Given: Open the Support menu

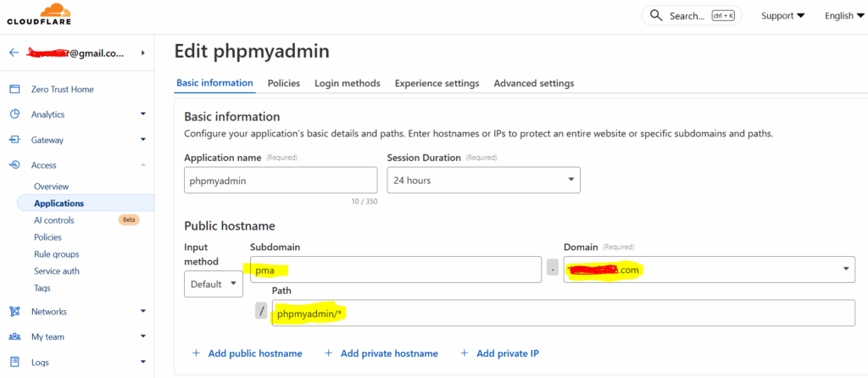Looking at the screenshot, I should [782, 15].
